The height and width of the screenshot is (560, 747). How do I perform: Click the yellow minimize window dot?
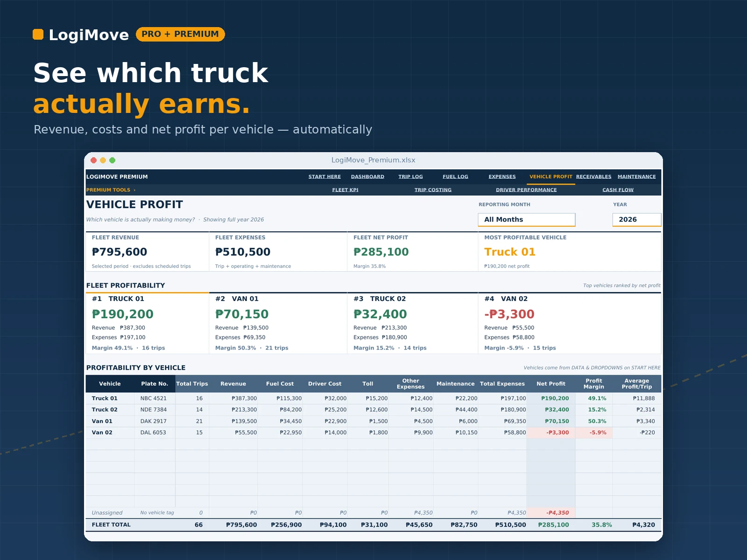pyautogui.click(x=103, y=160)
